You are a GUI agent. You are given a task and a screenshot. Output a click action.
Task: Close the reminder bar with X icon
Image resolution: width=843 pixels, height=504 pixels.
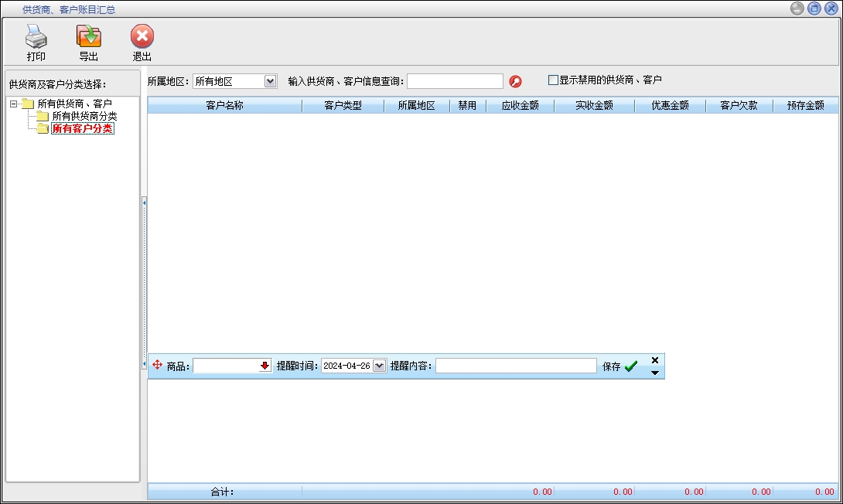tap(655, 360)
